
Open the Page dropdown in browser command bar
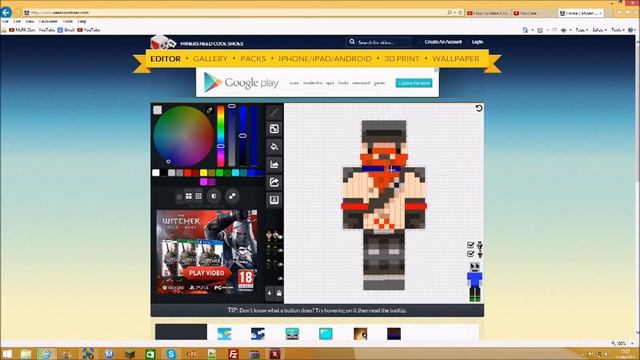(x=581, y=30)
